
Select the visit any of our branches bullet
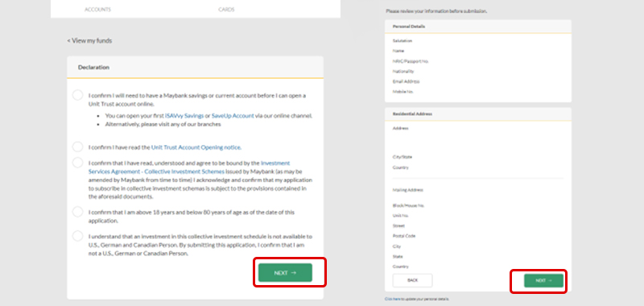point(163,124)
